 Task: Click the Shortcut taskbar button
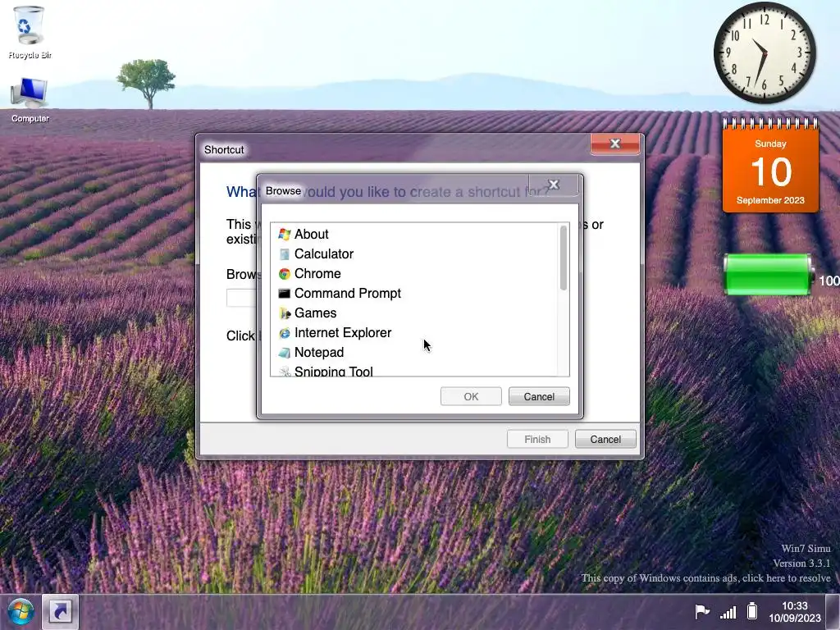pyautogui.click(x=61, y=611)
